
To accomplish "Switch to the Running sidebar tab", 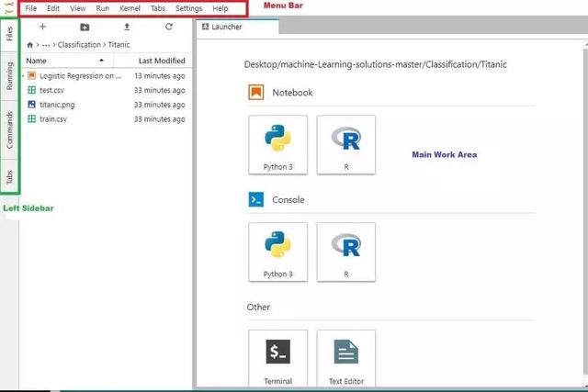I will pyautogui.click(x=9, y=76).
